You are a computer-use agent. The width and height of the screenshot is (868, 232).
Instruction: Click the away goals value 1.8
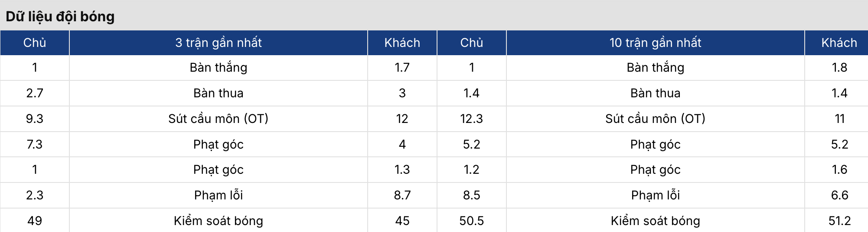click(839, 68)
